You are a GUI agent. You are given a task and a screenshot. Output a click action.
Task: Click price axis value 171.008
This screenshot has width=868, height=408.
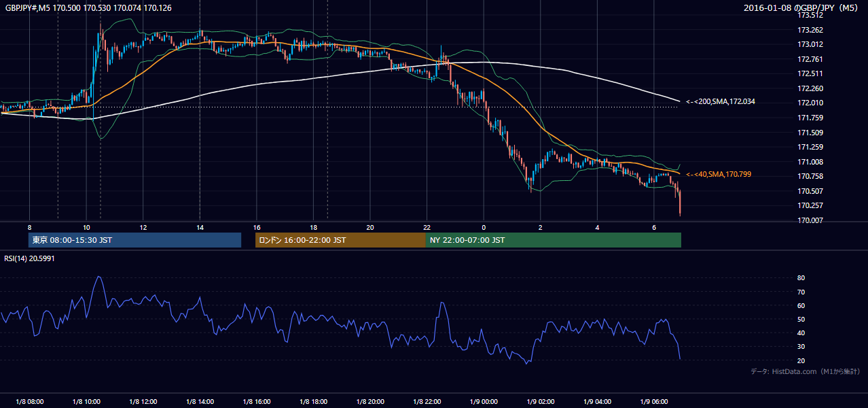point(811,162)
